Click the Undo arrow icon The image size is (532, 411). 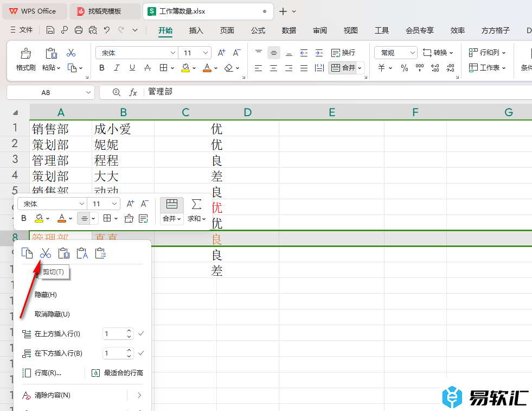107,30
